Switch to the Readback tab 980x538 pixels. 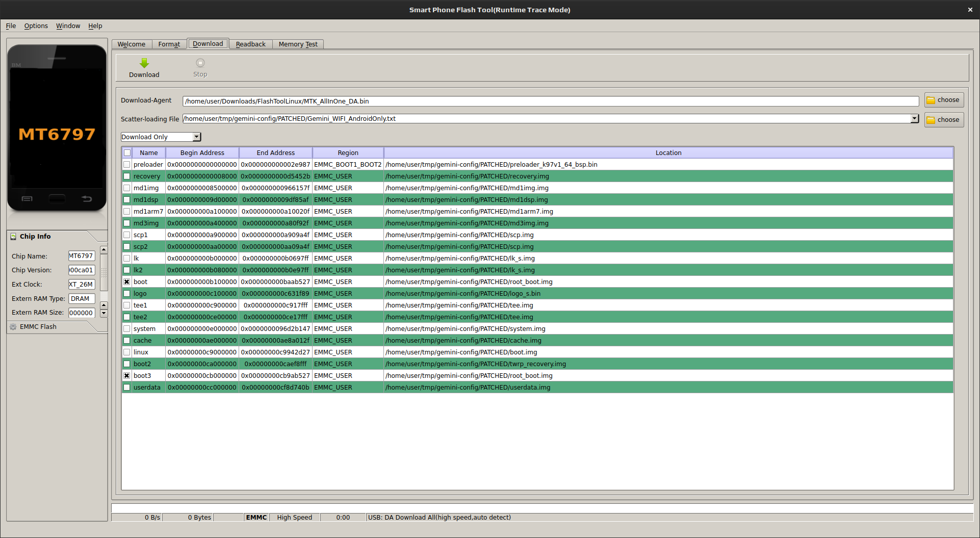[250, 44]
